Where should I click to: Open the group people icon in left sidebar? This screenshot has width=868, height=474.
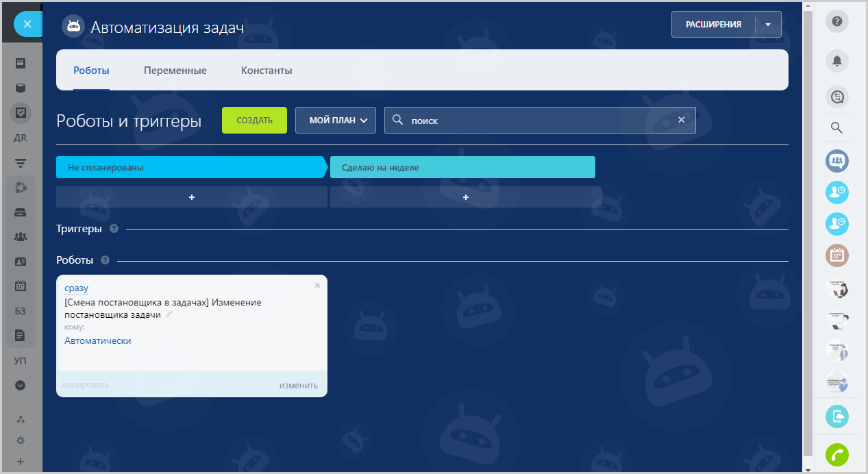pyautogui.click(x=21, y=237)
